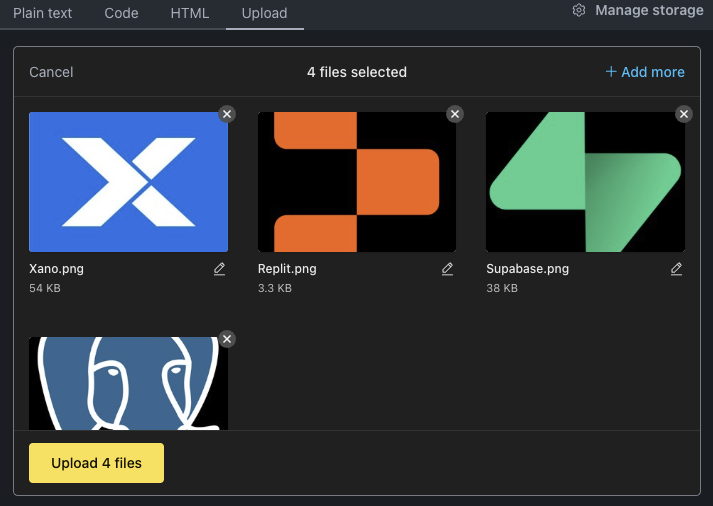The width and height of the screenshot is (713, 506).
Task: Switch to the HTML tab
Action: point(190,13)
